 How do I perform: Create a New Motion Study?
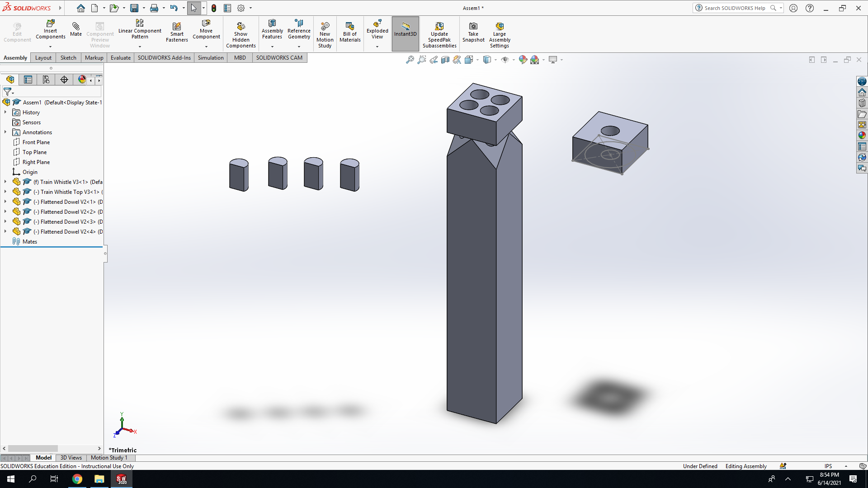click(x=325, y=34)
